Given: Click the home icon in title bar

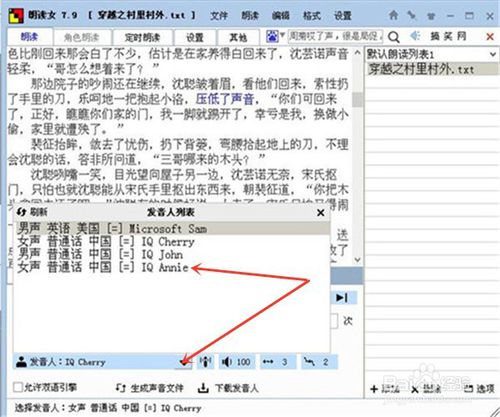Looking at the screenshot, I should point(394,15).
